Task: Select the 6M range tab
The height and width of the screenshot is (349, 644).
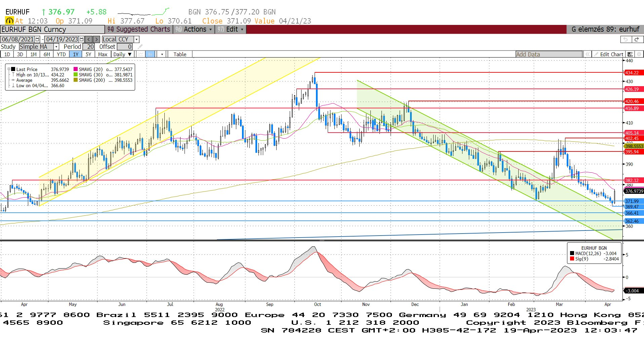Action: click(x=47, y=54)
